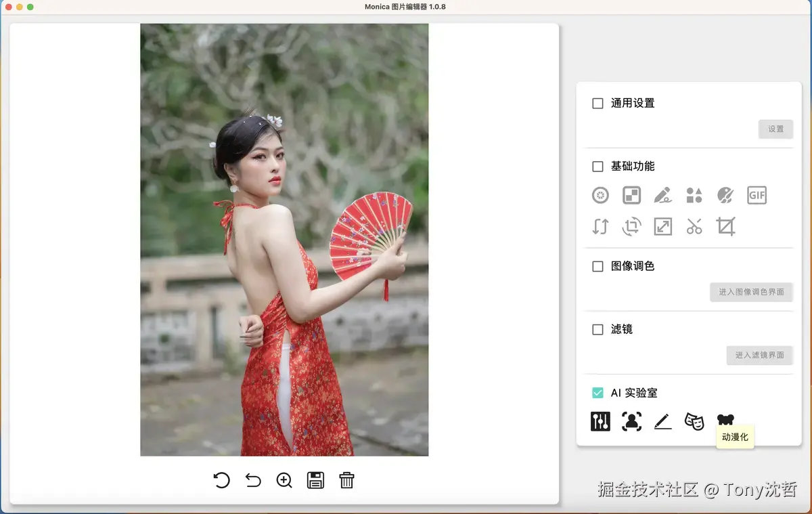Viewport: 812px width, 514px height.
Task: Select the scissors cut tool
Action: [x=694, y=226]
